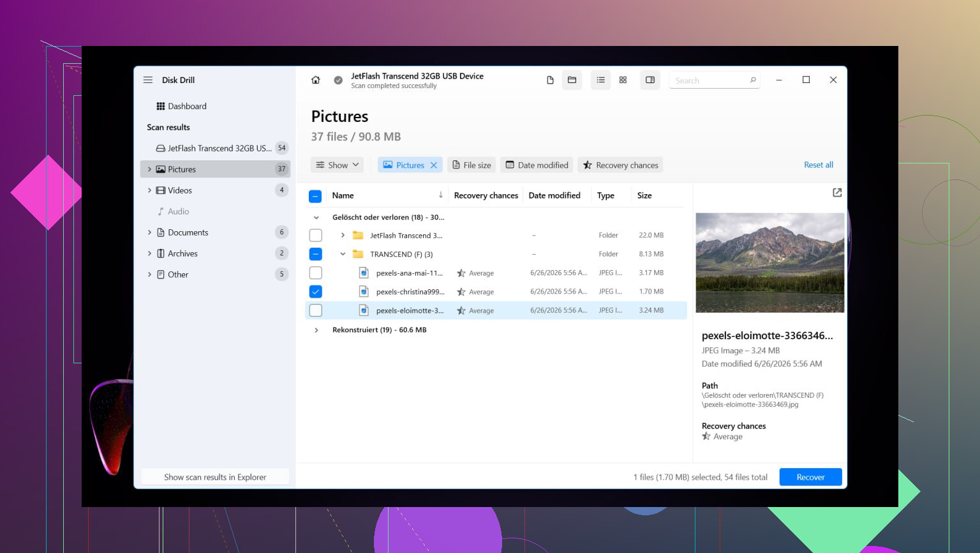Click the pexels-christina999 JPEG file icon
Viewport: 980px width, 553px height.
(x=364, y=292)
